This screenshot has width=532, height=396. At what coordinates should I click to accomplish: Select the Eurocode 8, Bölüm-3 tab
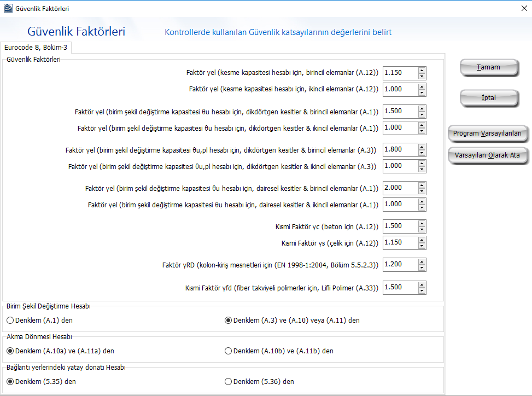[36, 48]
